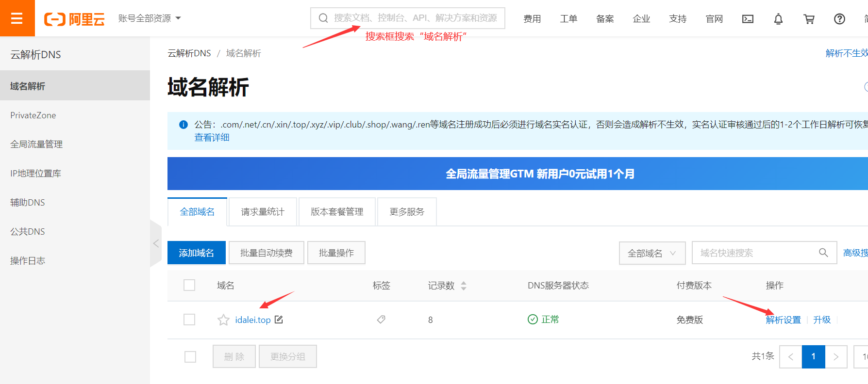Go to next page arrow

(836, 357)
